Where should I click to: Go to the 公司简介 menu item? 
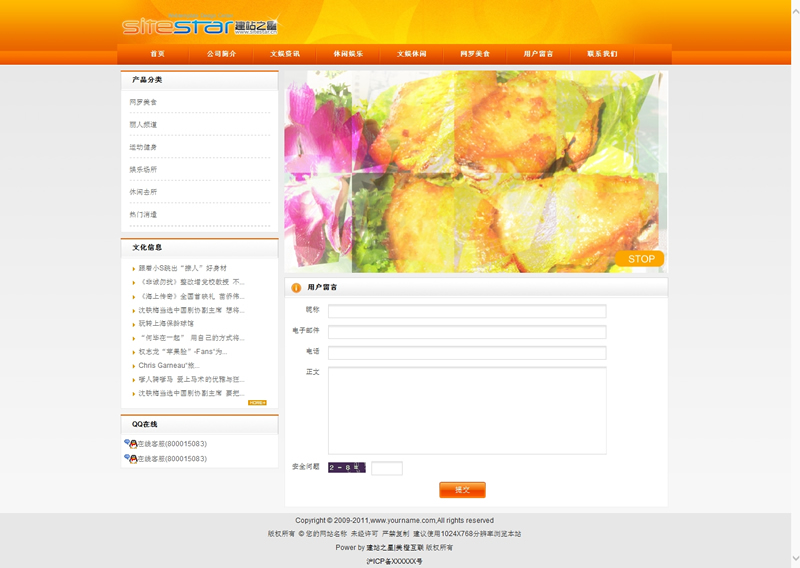(221, 54)
